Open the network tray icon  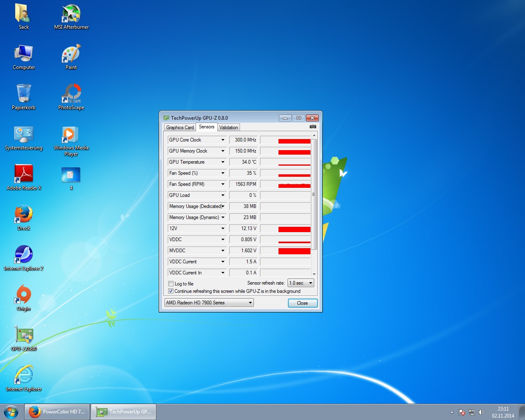[472, 412]
